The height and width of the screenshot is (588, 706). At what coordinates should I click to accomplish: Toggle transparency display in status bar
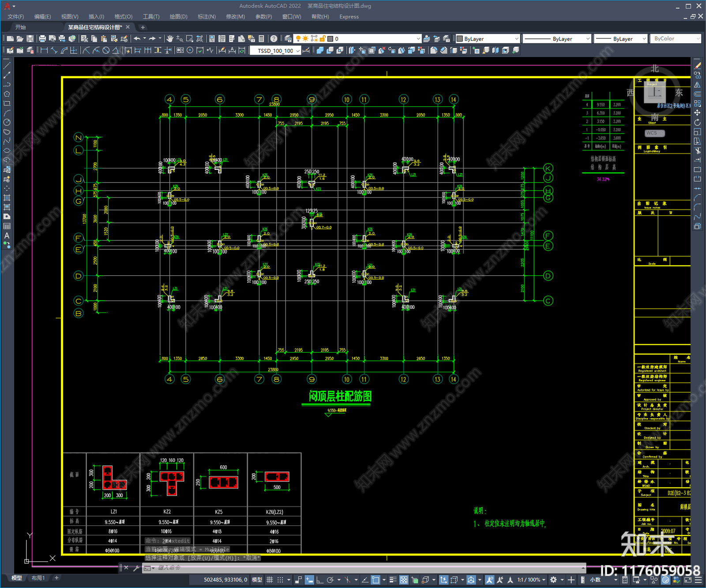tap(404, 580)
